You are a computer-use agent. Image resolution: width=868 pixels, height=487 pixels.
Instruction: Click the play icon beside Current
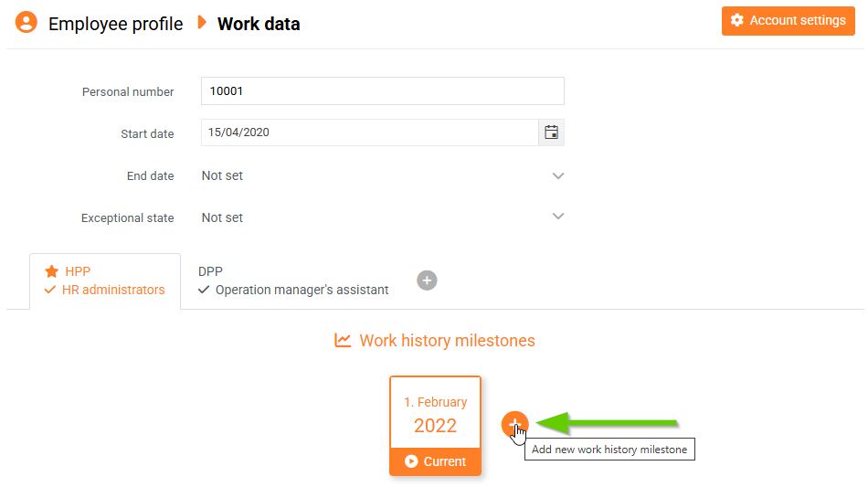click(411, 461)
